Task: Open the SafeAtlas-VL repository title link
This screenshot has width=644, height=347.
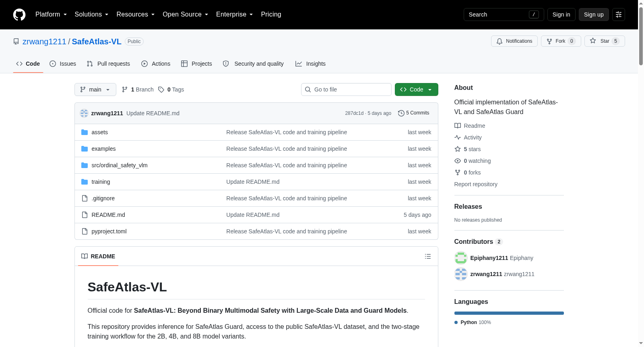Action: pyautogui.click(x=97, y=42)
